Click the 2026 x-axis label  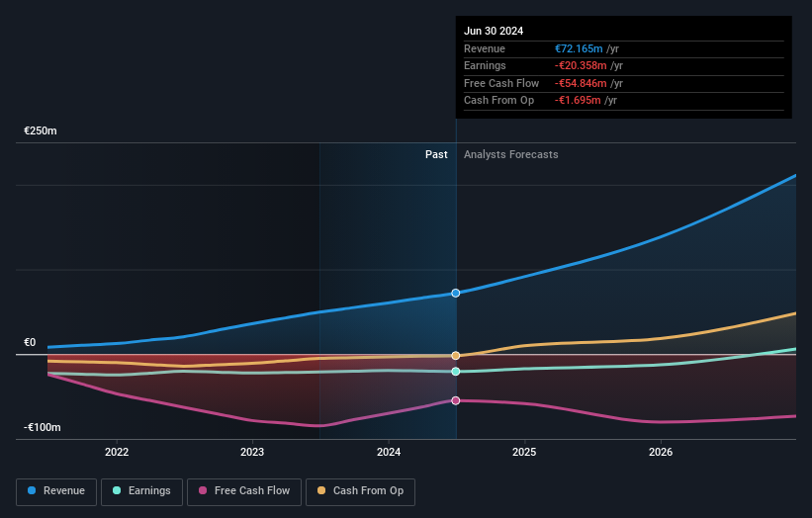661,452
